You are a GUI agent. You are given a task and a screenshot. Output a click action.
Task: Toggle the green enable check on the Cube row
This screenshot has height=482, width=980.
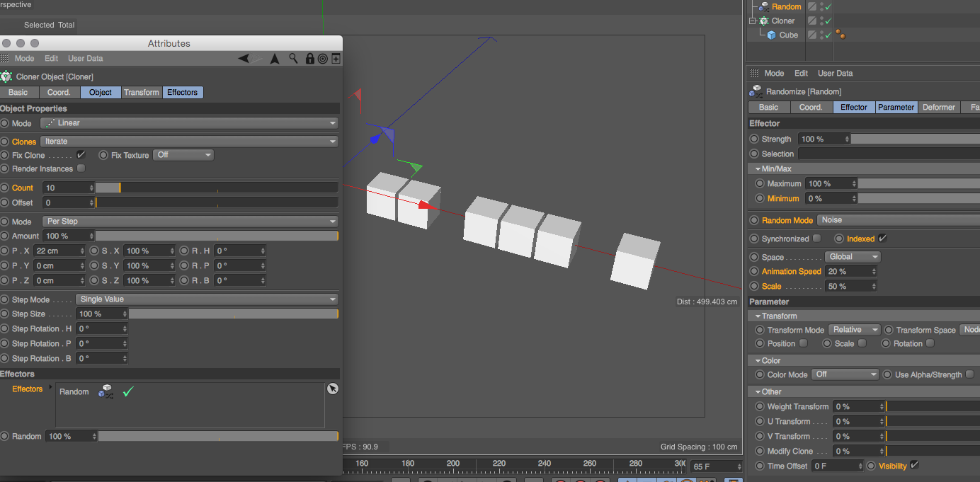pos(828,35)
